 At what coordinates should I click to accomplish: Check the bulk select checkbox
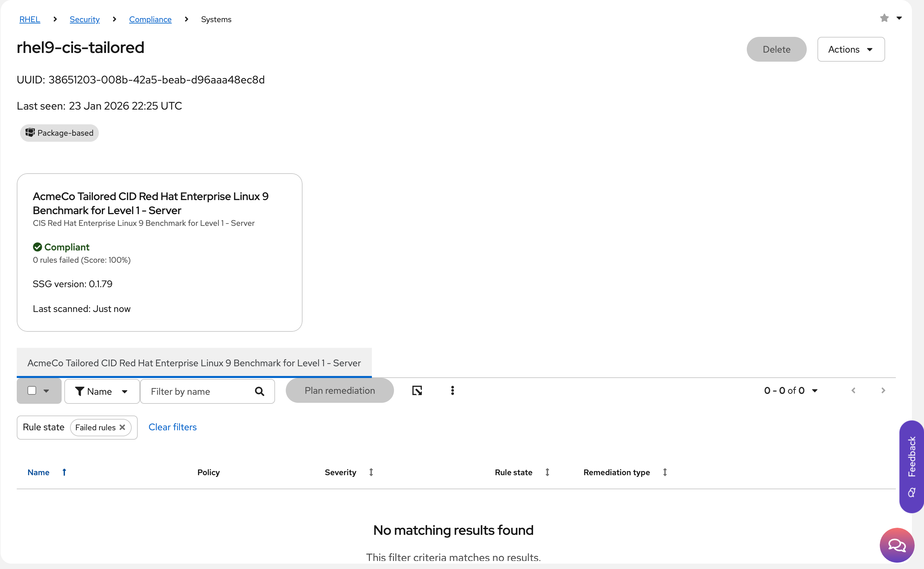32,391
